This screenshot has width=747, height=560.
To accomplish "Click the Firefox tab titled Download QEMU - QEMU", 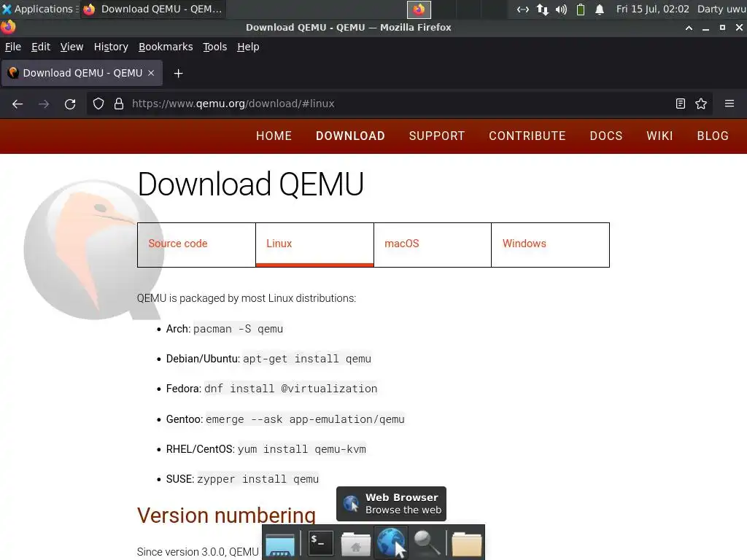I will (82, 73).
